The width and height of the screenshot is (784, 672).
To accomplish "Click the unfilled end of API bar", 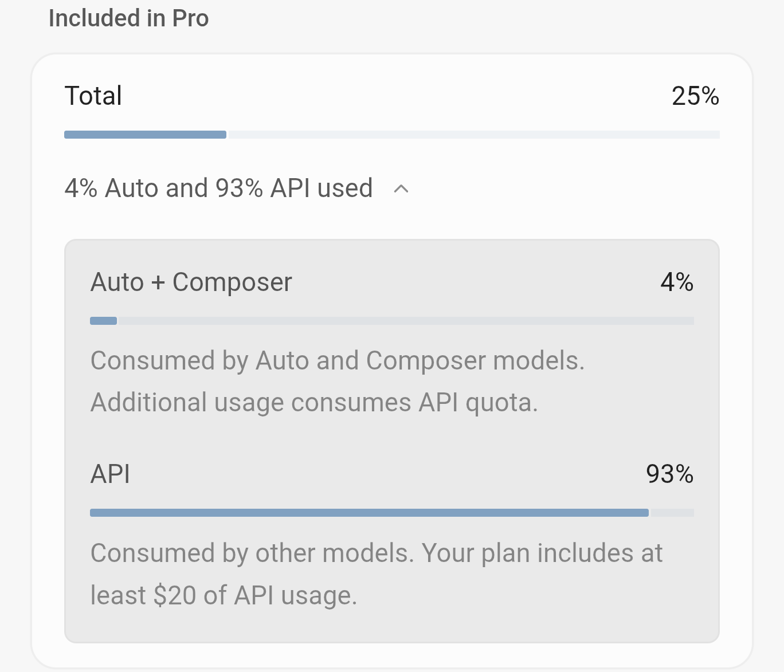I will [x=672, y=513].
